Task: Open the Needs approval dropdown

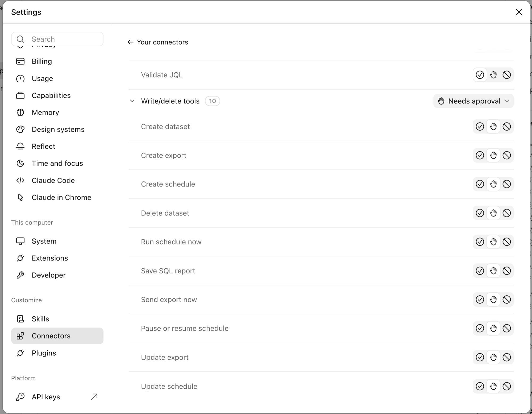Action: 473,101
